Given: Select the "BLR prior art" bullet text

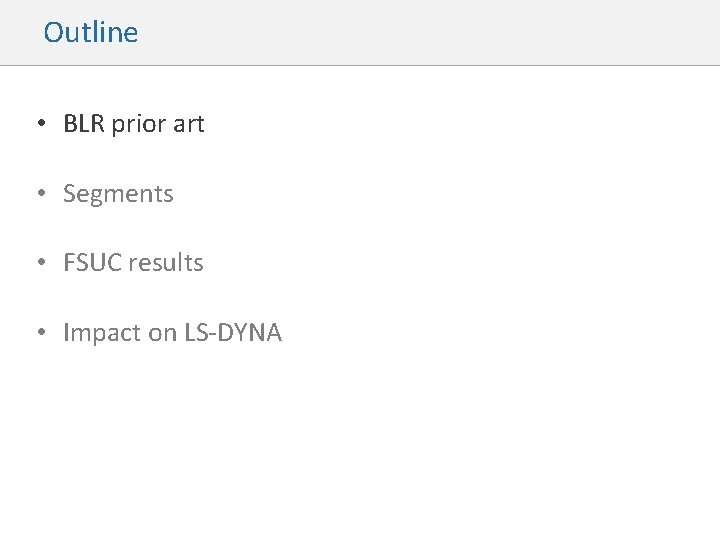Looking at the screenshot, I should [x=134, y=124].
